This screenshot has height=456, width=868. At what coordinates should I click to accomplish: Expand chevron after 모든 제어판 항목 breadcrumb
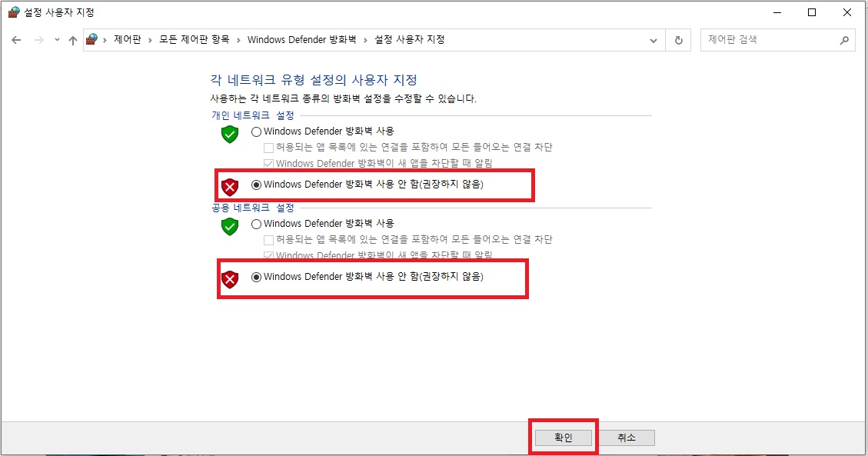click(x=238, y=40)
